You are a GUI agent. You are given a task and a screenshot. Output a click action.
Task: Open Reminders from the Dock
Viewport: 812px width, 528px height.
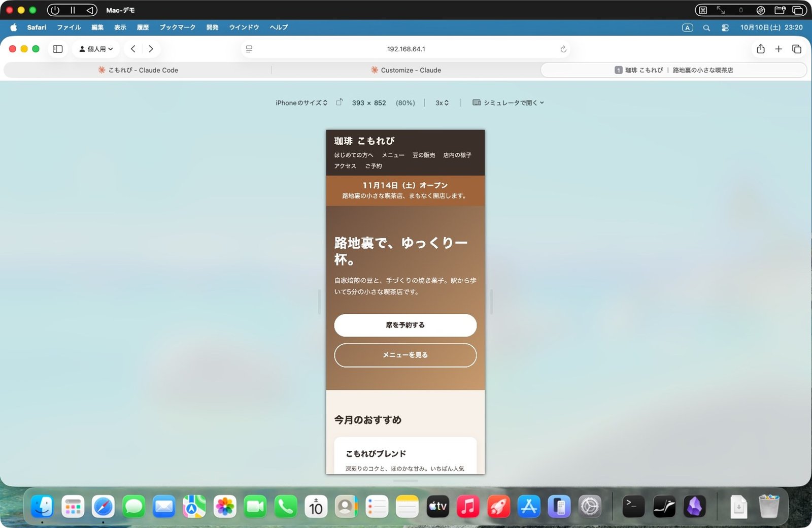[377, 507]
